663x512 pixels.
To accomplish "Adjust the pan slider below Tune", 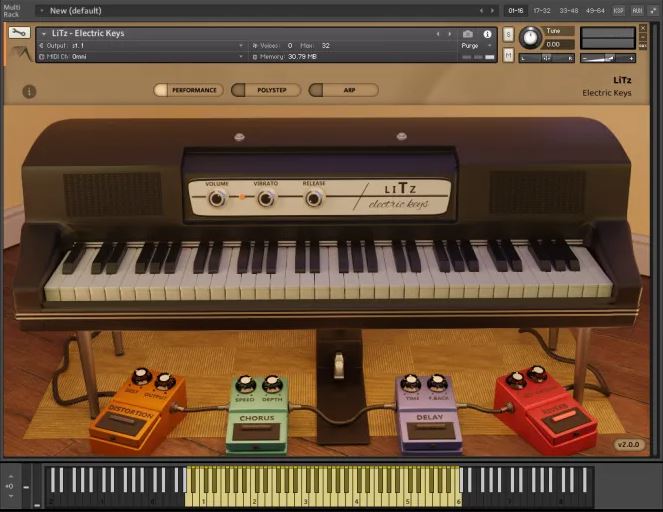I will click(x=546, y=58).
